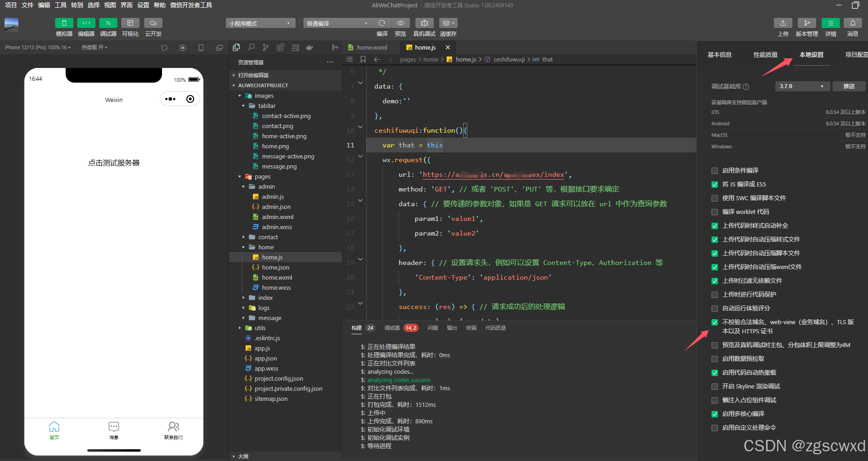The width and height of the screenshot is (868, 461).
Task: Click the phone device icon in simulator bar
Action: pyautogui.click(x=201, y=48)
